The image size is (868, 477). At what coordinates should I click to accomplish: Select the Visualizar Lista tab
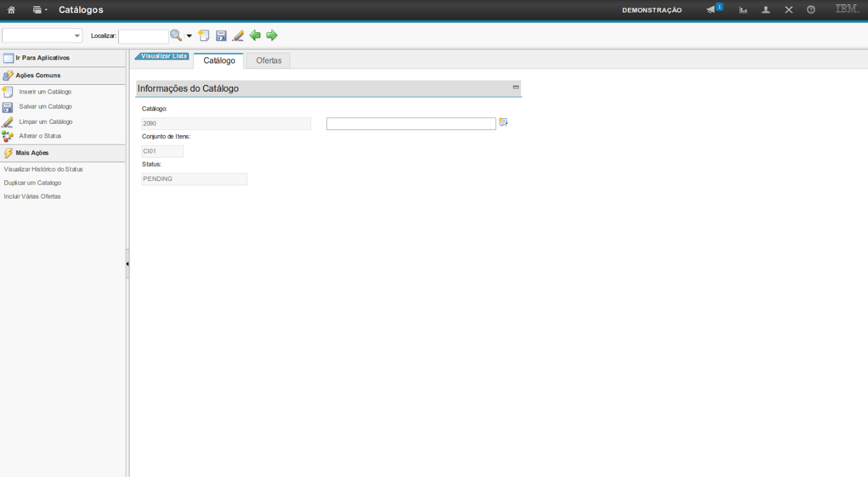pyautogui.click(x=163, y=56)
